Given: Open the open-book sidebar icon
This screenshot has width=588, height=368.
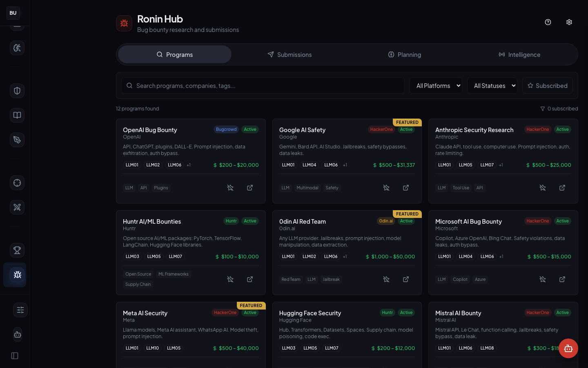Looking at the screenshot, I should 17,115.
